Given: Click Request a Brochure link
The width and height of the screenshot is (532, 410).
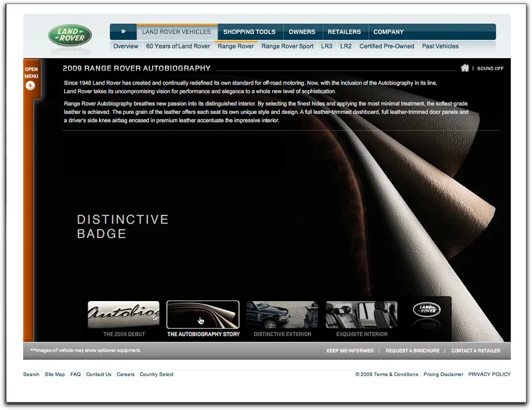Looking at the screenshot, I should pyautogui.click(x=412, y=351).
